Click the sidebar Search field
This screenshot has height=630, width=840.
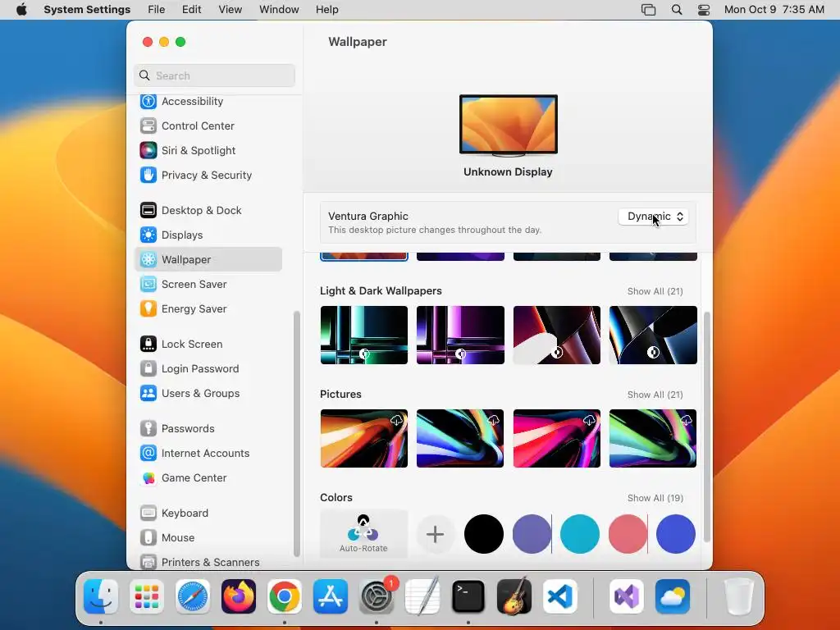[x=214, y=75]
